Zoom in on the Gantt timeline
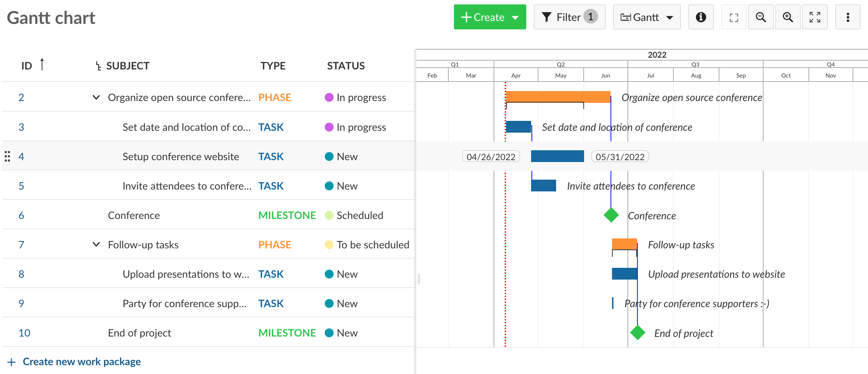Viewport: 868px width, 374px height. [x=788, y=17]
